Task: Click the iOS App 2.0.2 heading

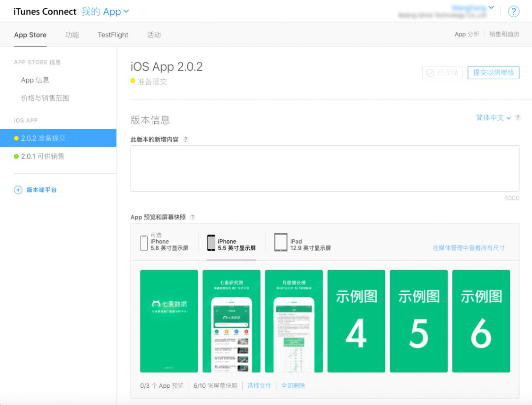Action: coord(166,67)
